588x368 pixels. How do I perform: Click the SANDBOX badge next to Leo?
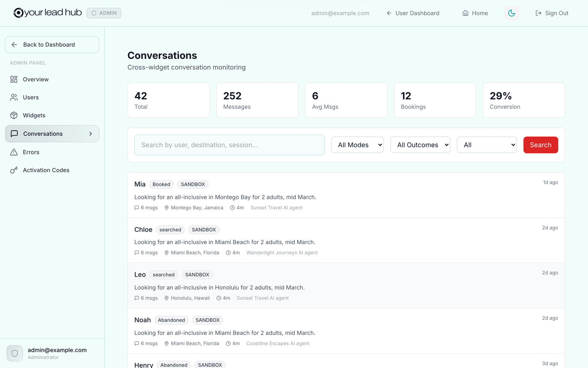click(197, 275)
